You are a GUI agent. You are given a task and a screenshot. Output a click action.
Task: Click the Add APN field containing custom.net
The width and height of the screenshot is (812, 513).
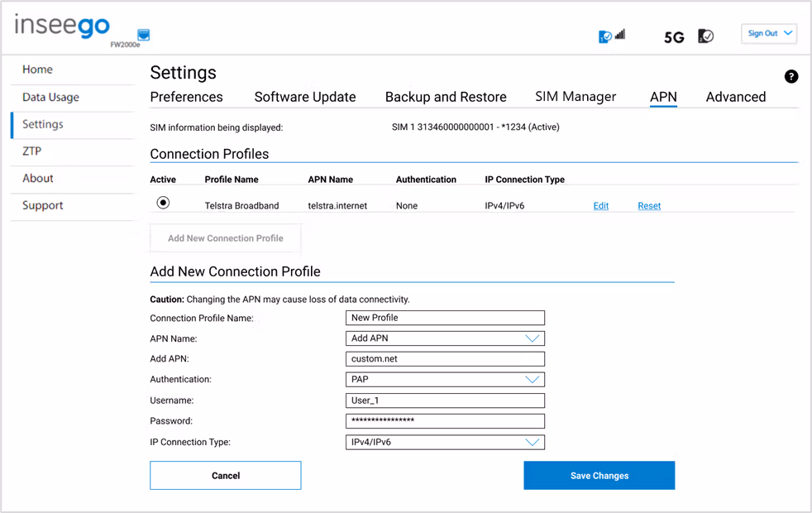tap(445, 358)
